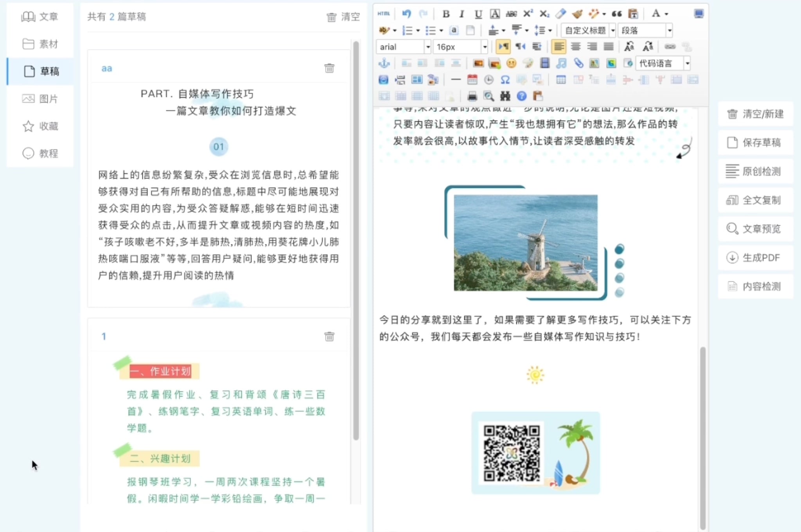Insert a horizontal rule
Screen dimensions: 801x532
point(456,80)
